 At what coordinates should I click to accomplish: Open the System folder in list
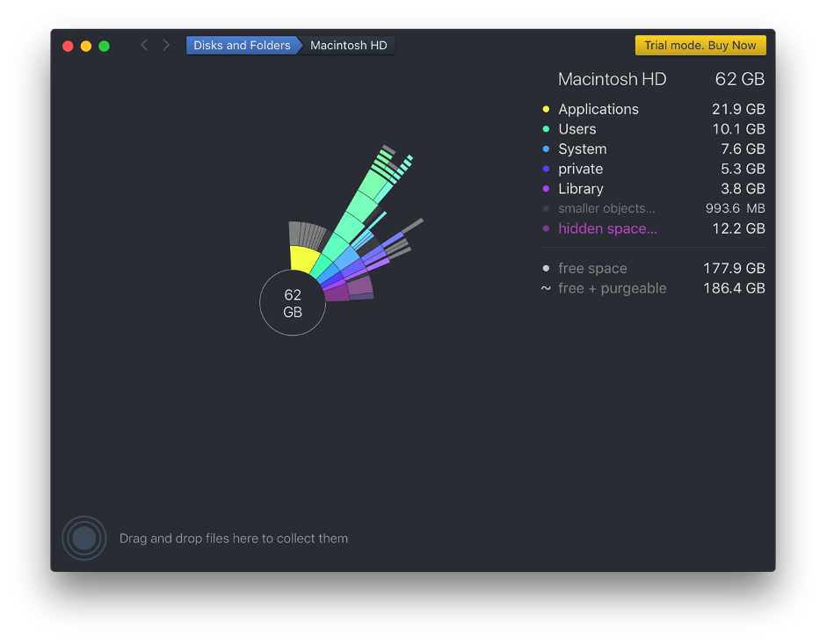tap(582, 149)
